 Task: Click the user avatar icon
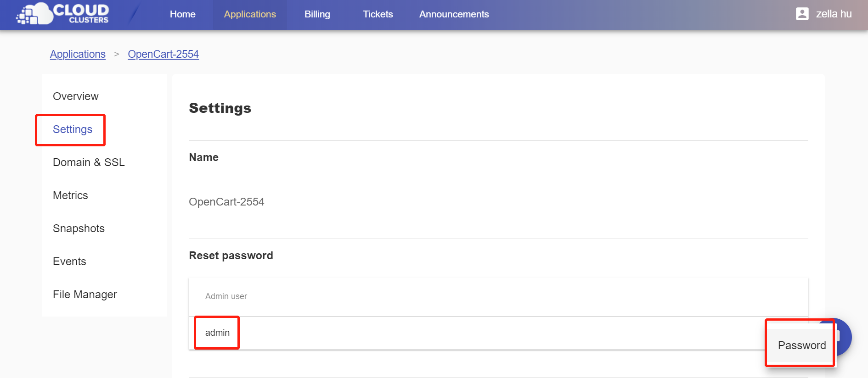coord(802,14)
